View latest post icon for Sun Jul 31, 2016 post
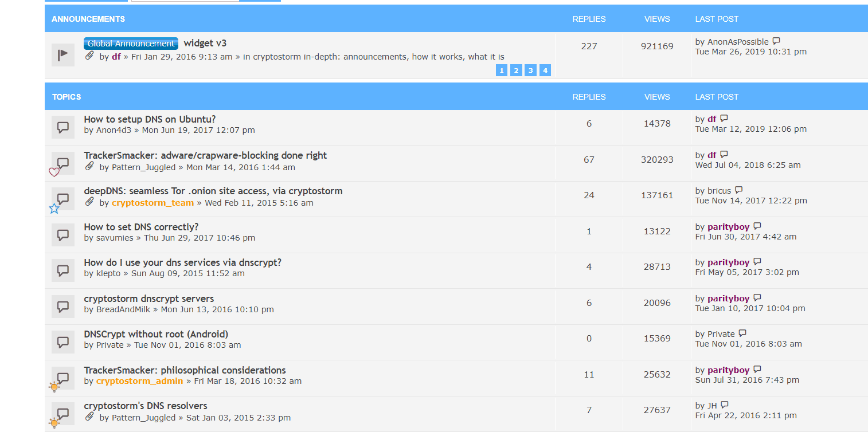The width and height of the screenshot is (868, 432). (x=757, y=370)
